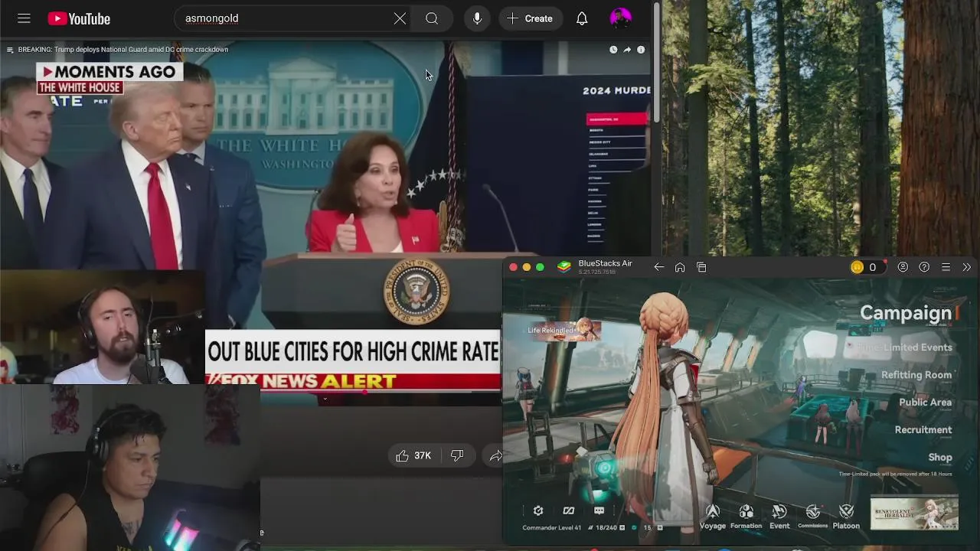Open the BREAKING: Trump deploys National Guard title
The image size is (980, 551).
[x=123, y=50]
